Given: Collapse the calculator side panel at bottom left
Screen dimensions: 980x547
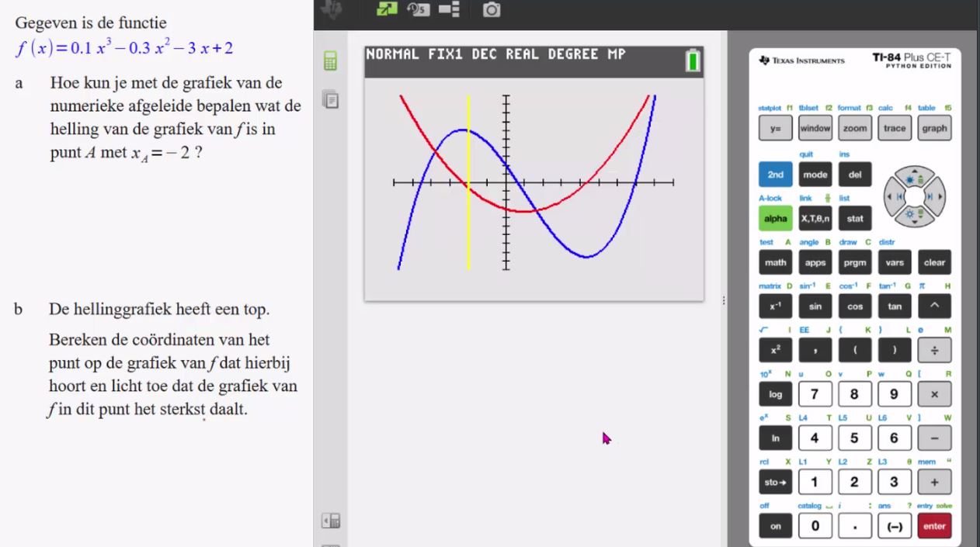Looking at the screenshot, I should coord(331,521).
